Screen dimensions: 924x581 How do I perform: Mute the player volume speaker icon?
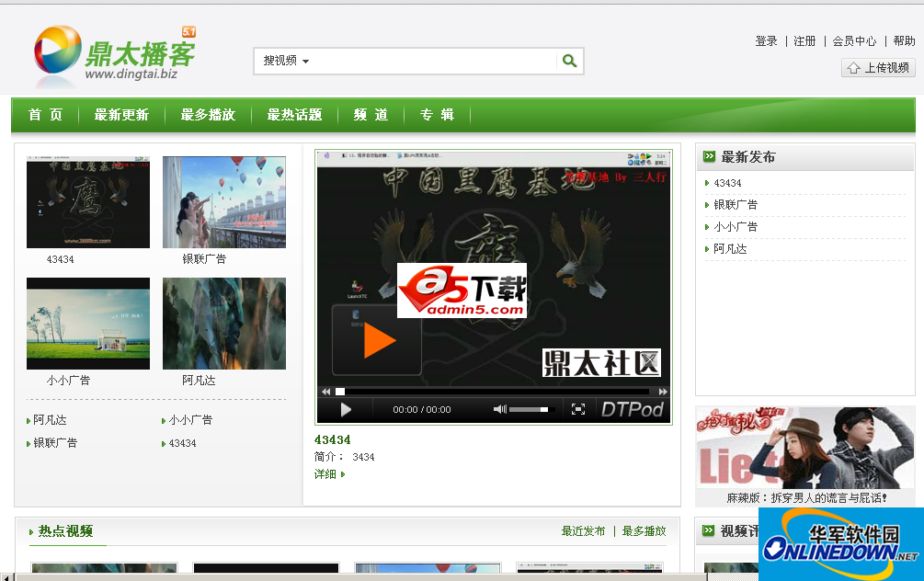point(499,408)
